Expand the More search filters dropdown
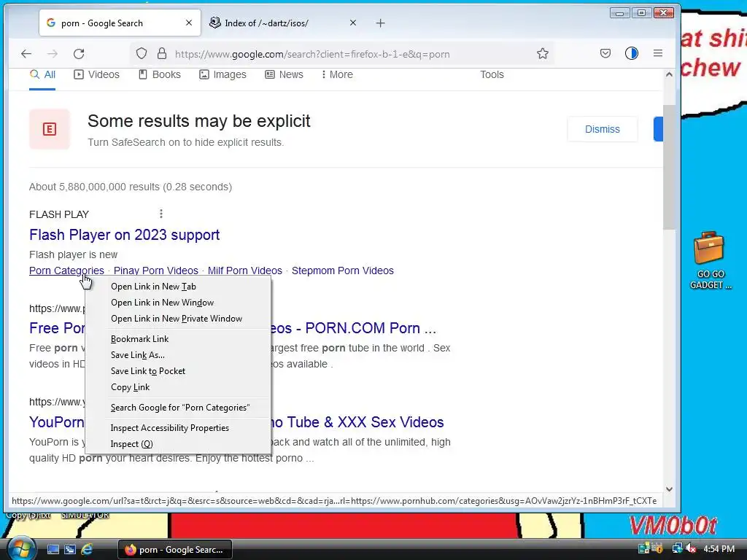Viewport: 747px width, 560px height. (337, 75)
